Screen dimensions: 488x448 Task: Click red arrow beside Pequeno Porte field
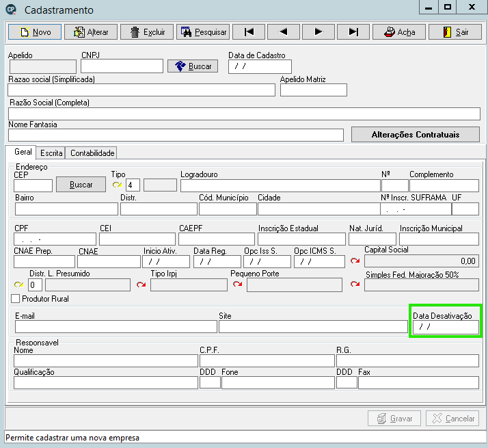coord(238,284)
